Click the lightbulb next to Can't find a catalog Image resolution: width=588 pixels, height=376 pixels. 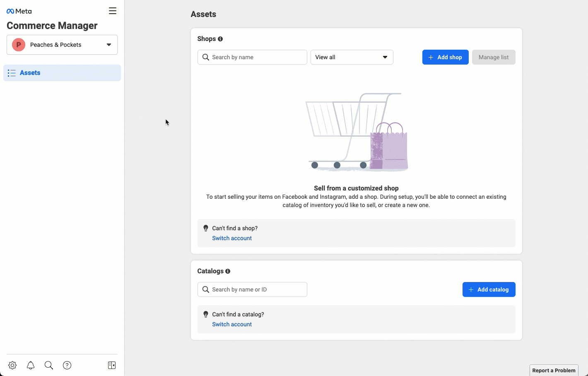click(206, 314)
